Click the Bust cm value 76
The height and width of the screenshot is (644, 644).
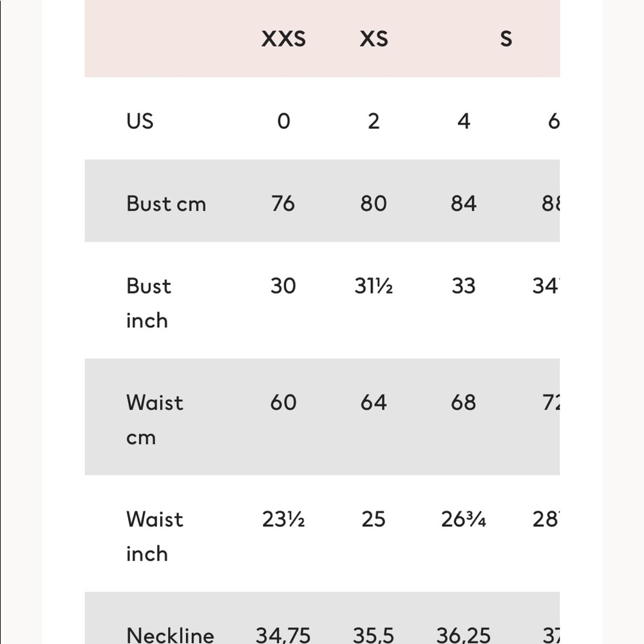pos(283,204)
